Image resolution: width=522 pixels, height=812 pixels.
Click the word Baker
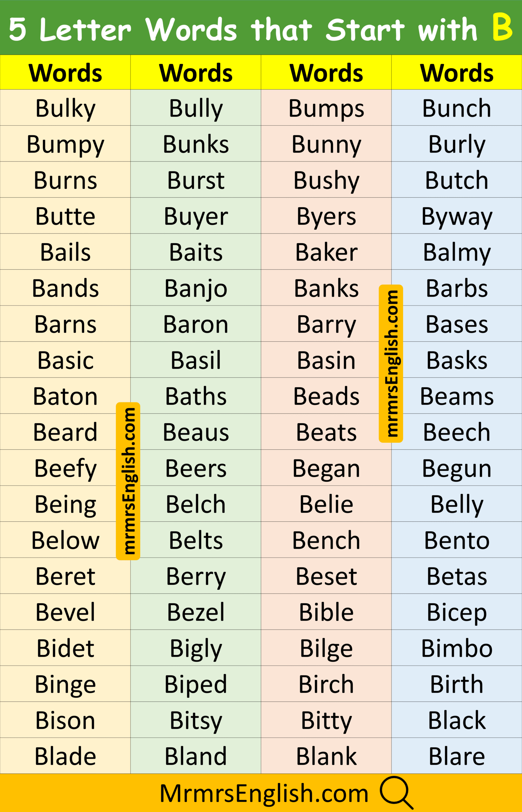pyautogui.click(x=326, y=252)
